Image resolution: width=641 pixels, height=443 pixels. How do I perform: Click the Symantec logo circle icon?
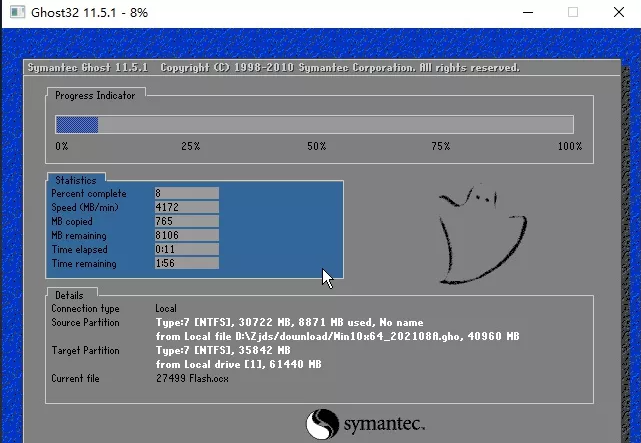coord(320,423)
